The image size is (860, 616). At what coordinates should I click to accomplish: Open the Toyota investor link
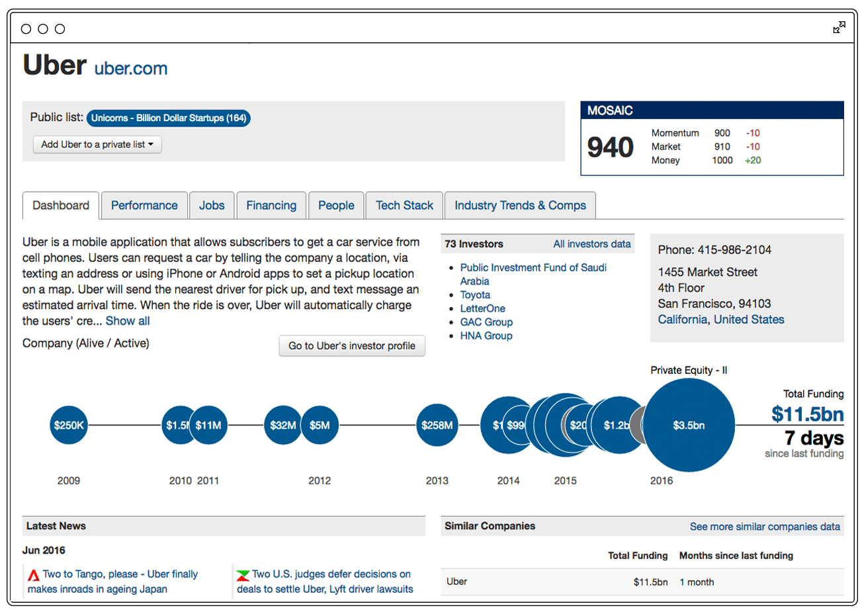pyautogui.click(x=475, y=295)
